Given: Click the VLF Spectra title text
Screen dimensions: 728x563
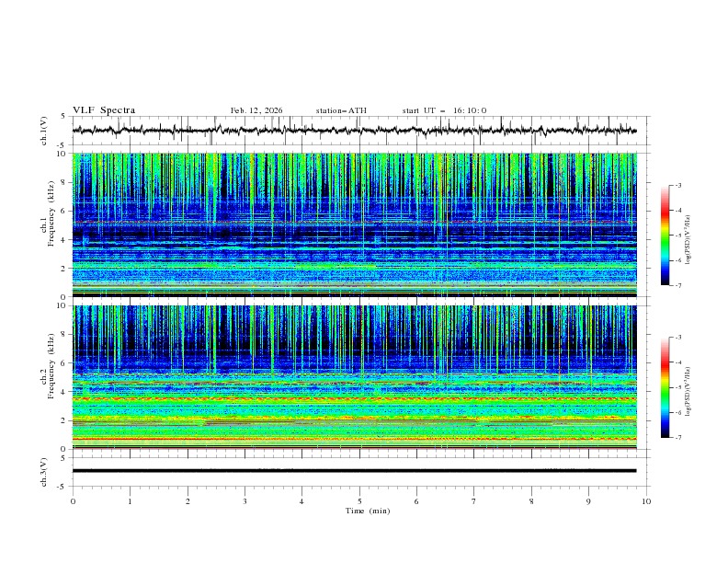Looking at the screenshot, I should coord(104,110).
